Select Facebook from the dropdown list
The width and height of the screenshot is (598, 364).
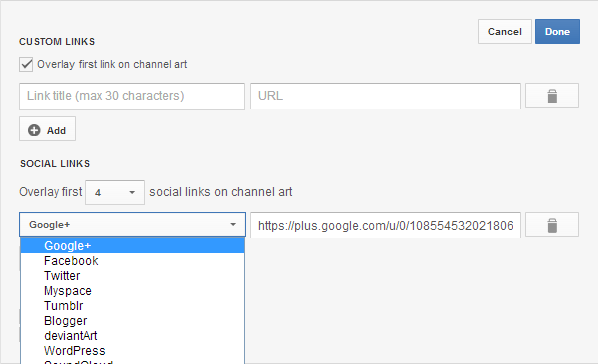pos(132,261)
